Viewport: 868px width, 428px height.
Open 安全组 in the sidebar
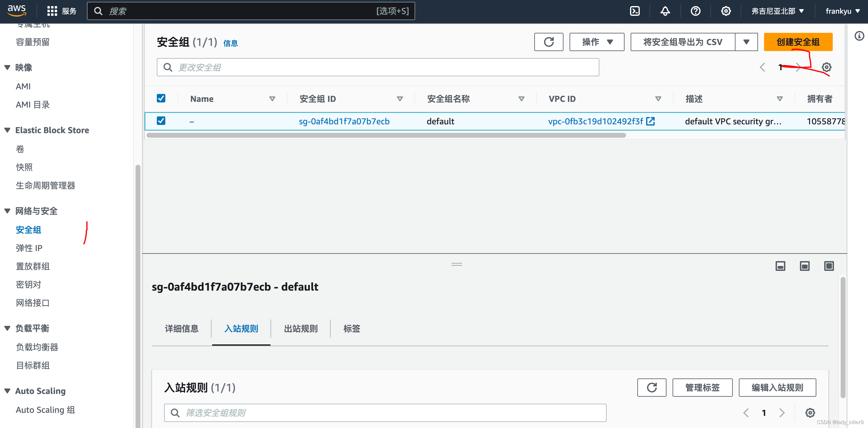pyautogui.click(x=28, y=230)
